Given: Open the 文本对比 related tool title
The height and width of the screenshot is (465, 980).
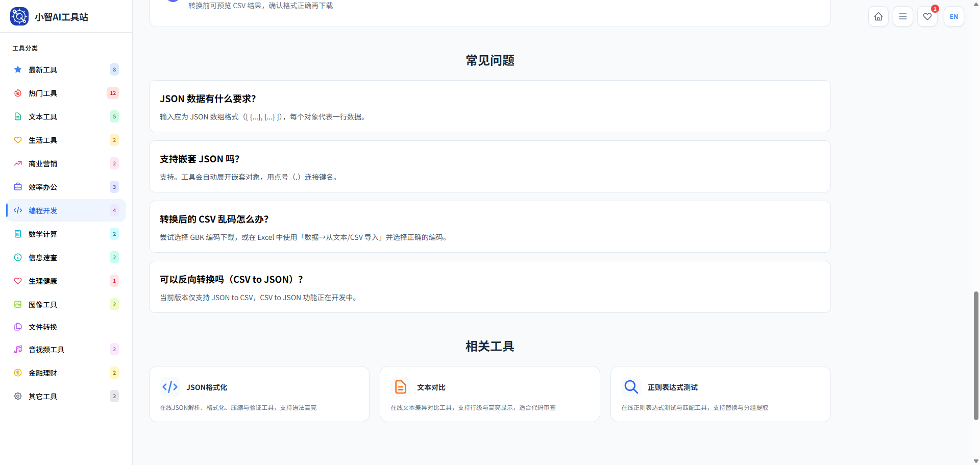Looking at the screenshot, I should coord(431,387).
